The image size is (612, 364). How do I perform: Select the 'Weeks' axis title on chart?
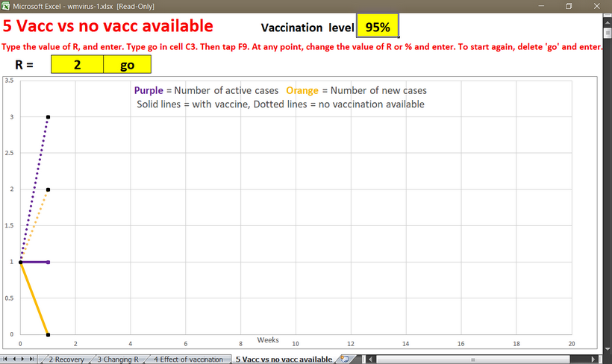click(x=268, y=340)
